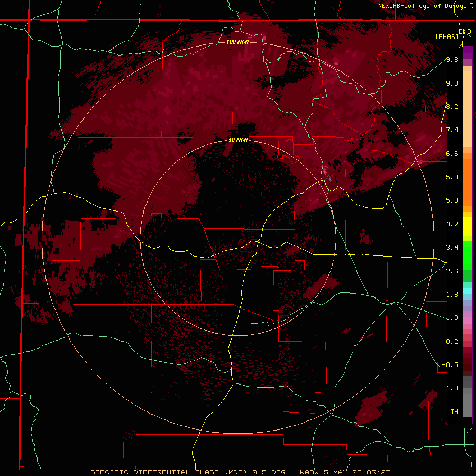Screen dimensions: 476x476
Task: Click the light peach segment of the color bar
Action: coord(467,108)
